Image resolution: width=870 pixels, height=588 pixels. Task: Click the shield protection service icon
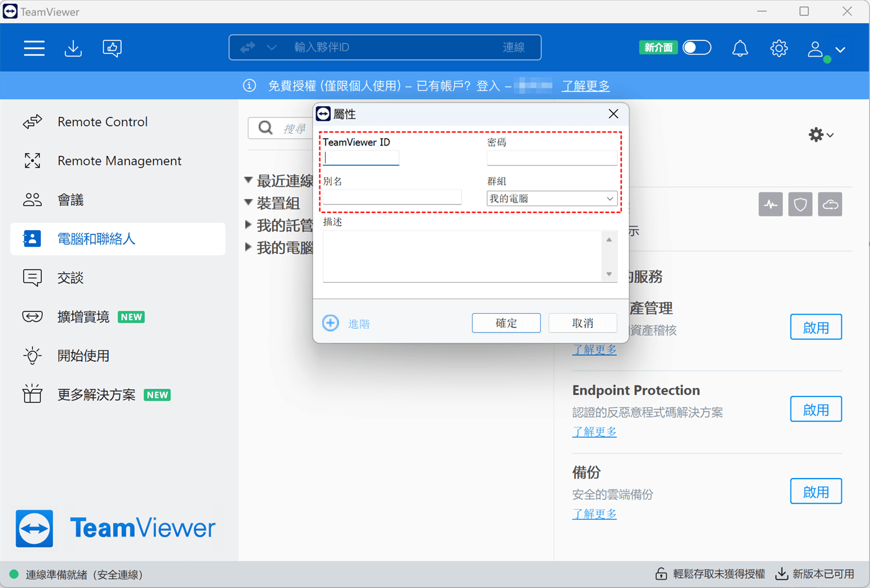(800, 204)
